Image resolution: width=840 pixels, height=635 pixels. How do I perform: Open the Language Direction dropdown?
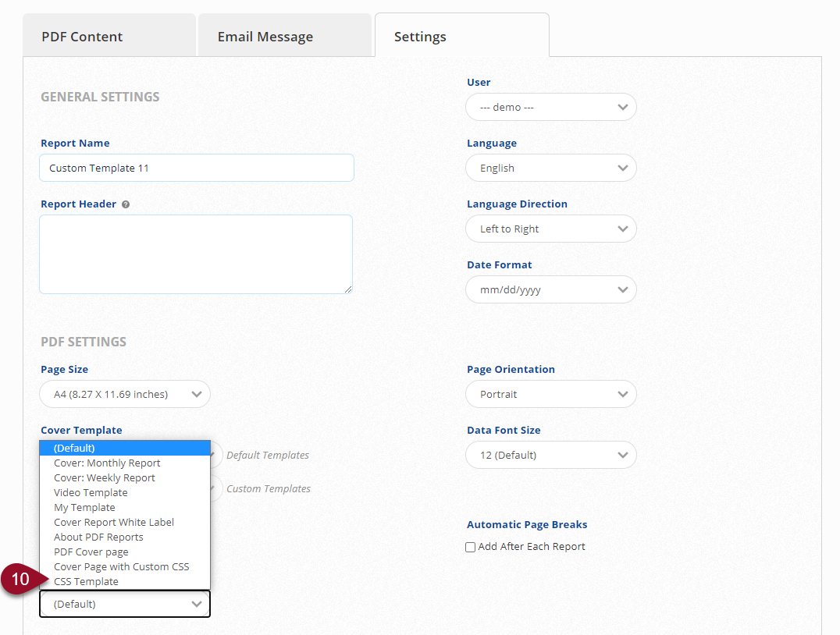550,229
